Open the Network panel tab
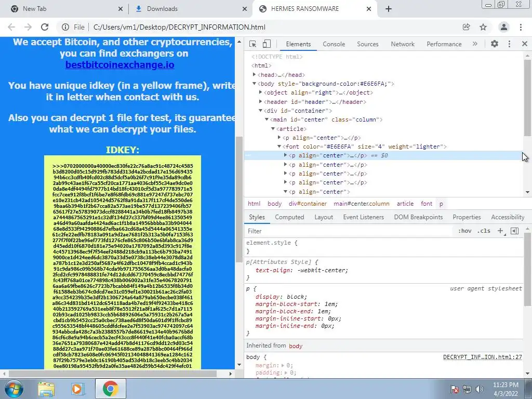 tap(403, 44)
